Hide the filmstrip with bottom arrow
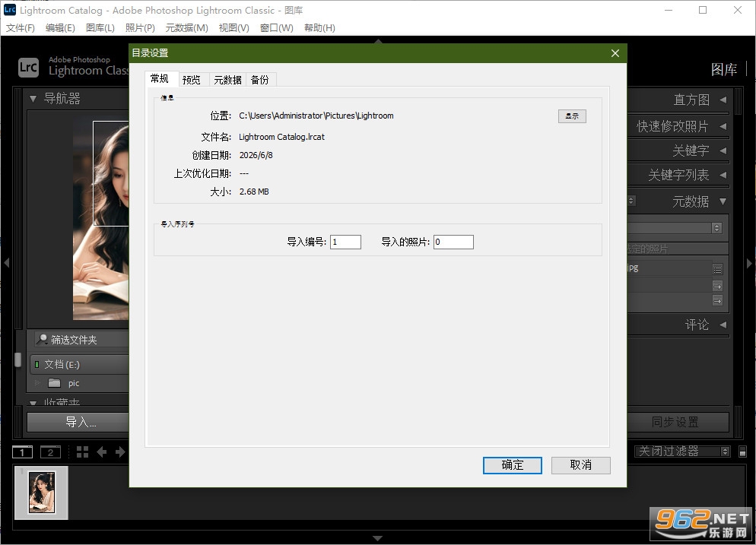756x545 pixels. [378, 537]
